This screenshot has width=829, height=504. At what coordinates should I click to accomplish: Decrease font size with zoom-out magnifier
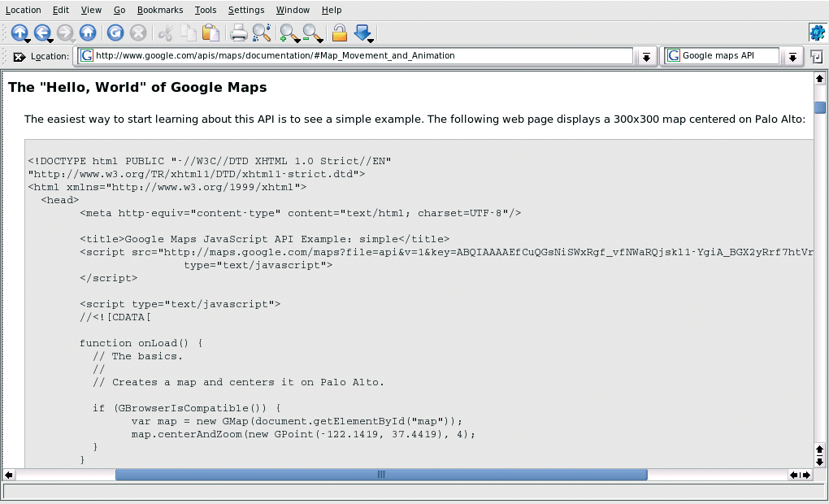312,33
